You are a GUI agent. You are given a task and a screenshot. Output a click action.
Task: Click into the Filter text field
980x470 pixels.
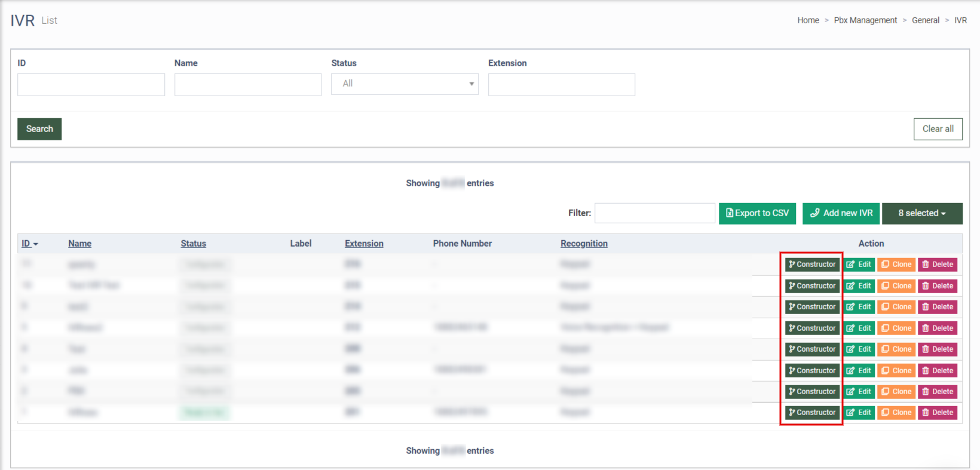(654, 213)
